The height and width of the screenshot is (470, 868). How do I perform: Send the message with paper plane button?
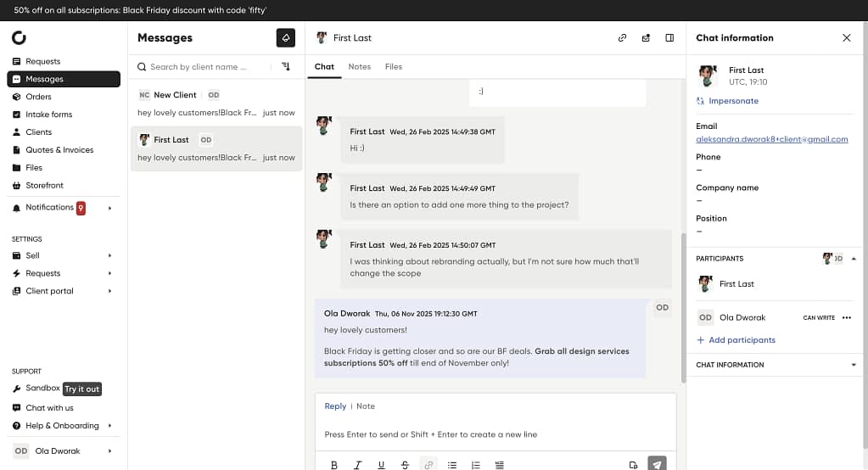tap(657, 464)
